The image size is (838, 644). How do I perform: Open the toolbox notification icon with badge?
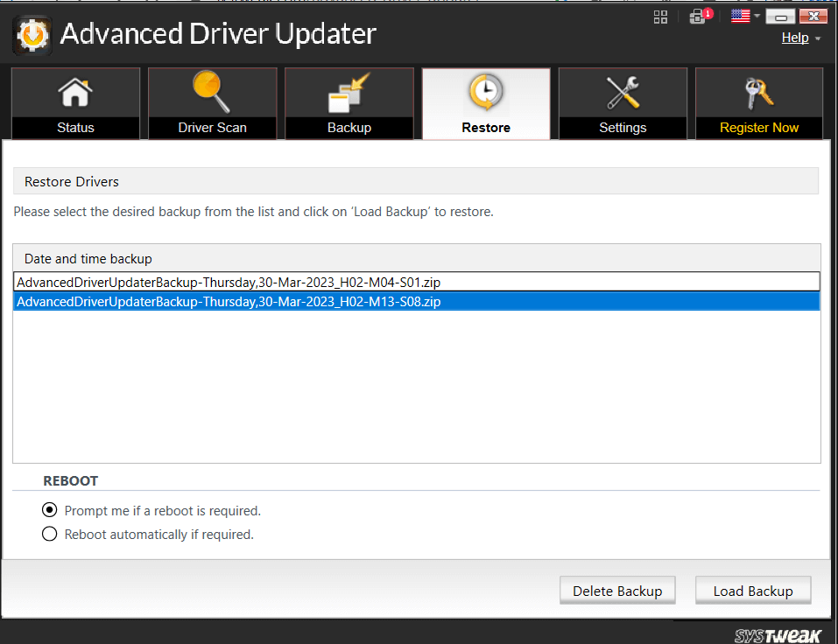pos(699,16)
